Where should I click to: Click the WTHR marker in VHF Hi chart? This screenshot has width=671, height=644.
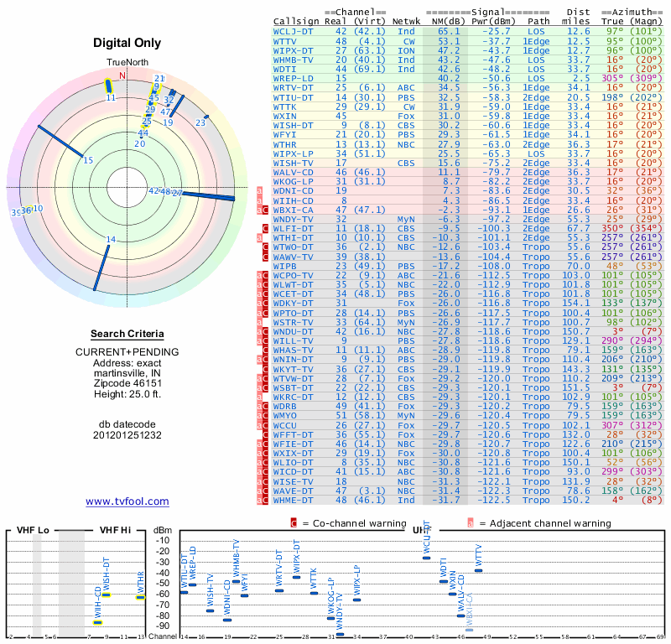click(140, 597)
